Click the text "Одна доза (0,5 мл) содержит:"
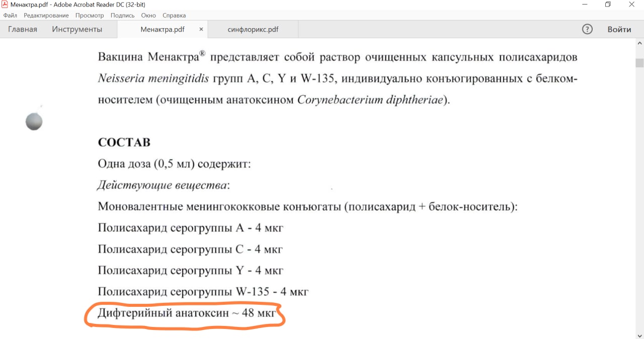644x339 pixels. (174, 164)
